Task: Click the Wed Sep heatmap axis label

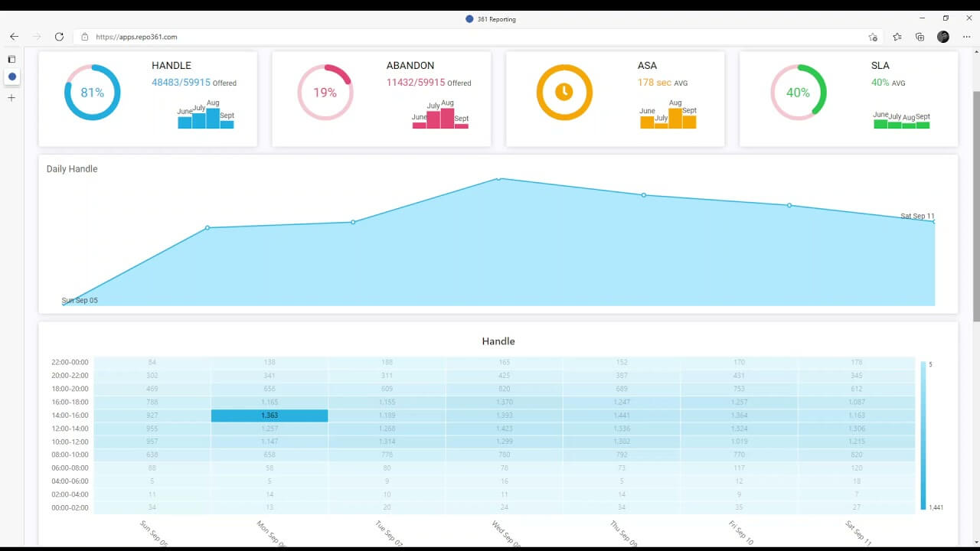Action: coord(507,533)
